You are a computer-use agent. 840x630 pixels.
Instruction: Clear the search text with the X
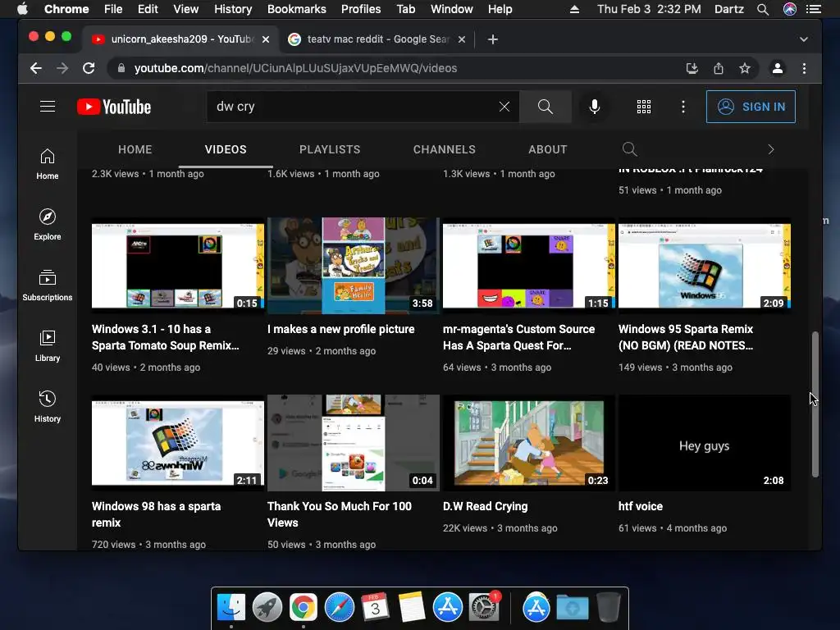point(504,107)
